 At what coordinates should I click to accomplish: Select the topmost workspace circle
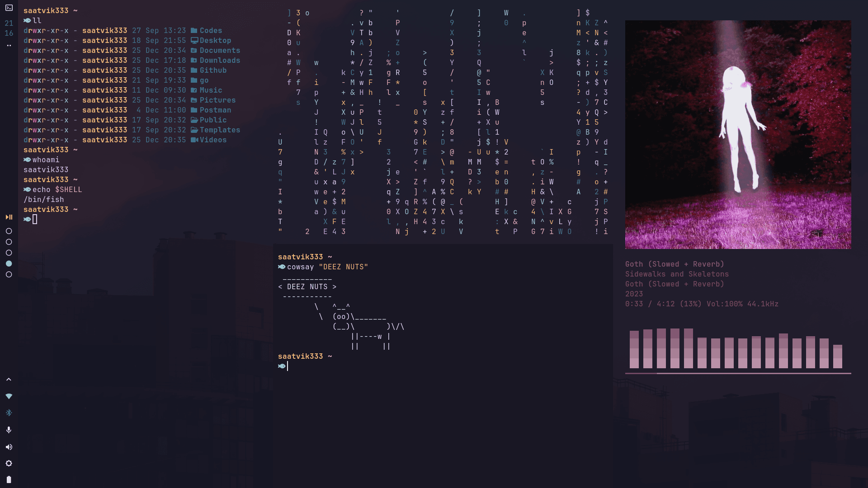coord(9,231)
